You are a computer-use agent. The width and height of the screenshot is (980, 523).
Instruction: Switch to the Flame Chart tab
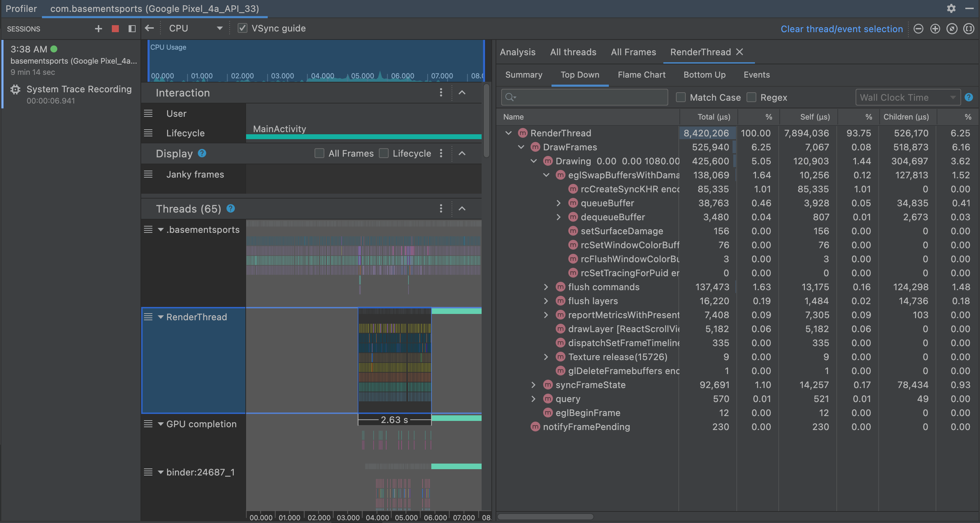[x=641, y=74]
